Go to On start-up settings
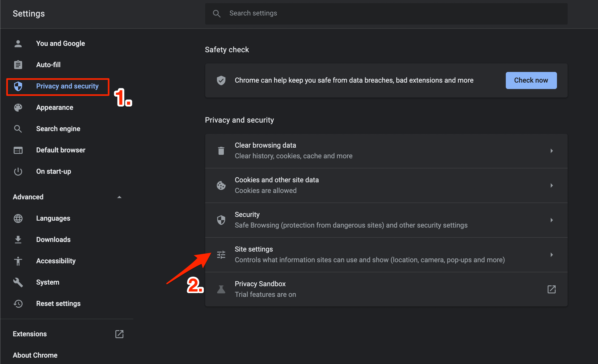598x364 pixels. click(54, 171)
